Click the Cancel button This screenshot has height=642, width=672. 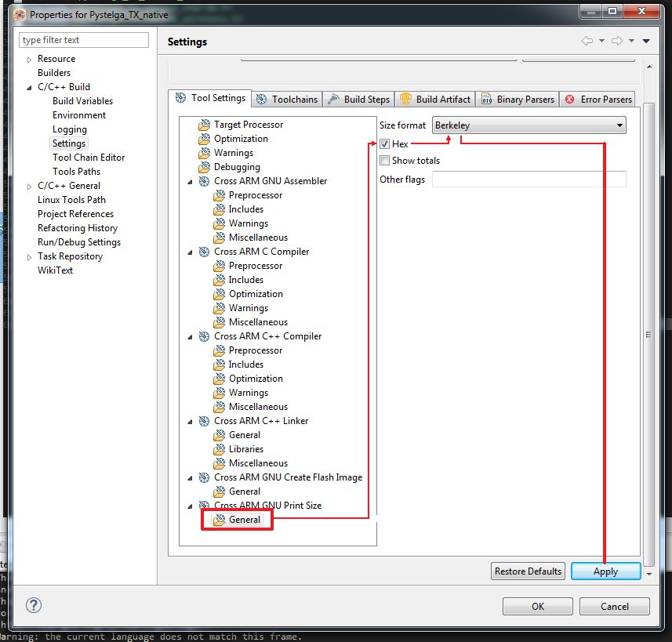click(615, 607)
